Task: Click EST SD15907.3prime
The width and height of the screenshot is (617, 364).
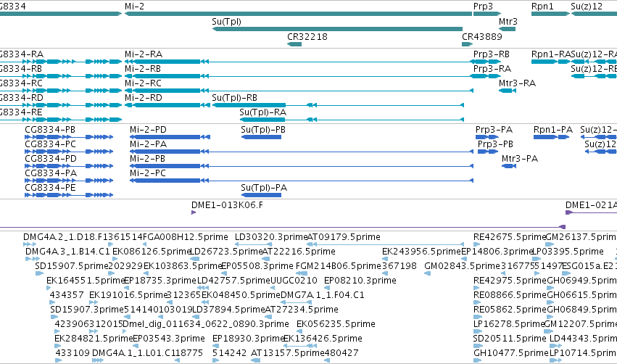Action: tap(54, 317)
